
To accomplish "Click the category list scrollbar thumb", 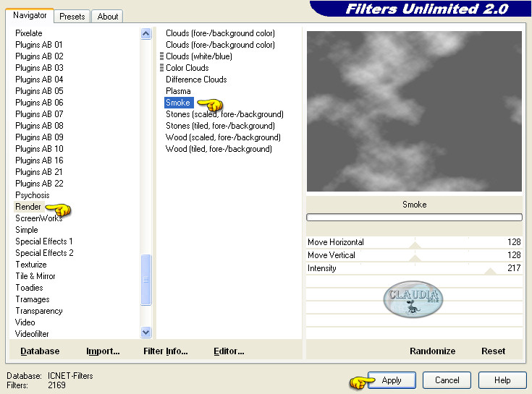I will point(146,280).
